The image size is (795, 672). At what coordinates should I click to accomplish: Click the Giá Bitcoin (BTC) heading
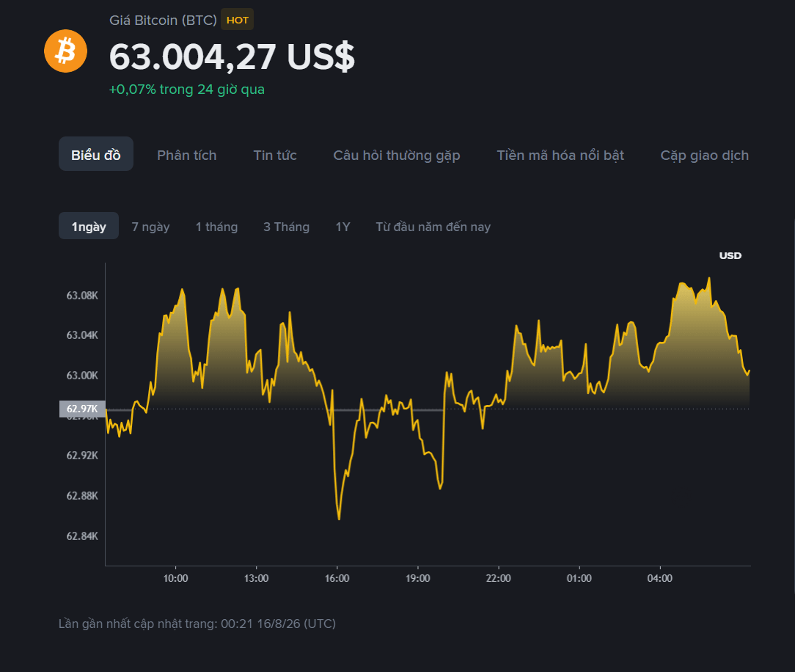click(x=163, y=21)
